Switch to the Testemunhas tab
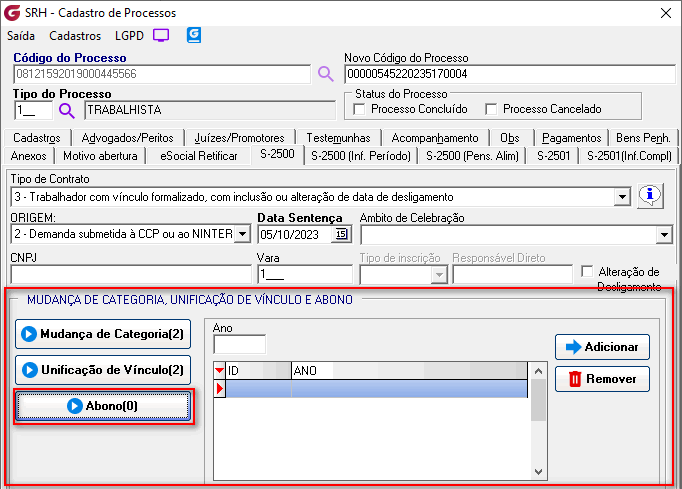682x489 pixels. click(x=338, y=137)
